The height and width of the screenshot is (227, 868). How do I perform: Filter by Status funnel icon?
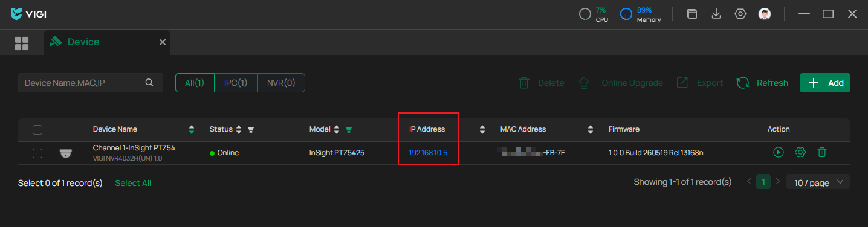coord(251,129)
